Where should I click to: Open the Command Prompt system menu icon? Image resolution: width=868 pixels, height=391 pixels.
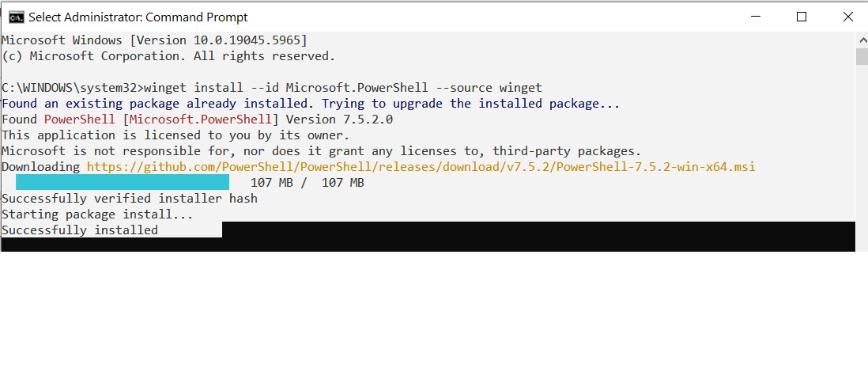tap(16, 17)
